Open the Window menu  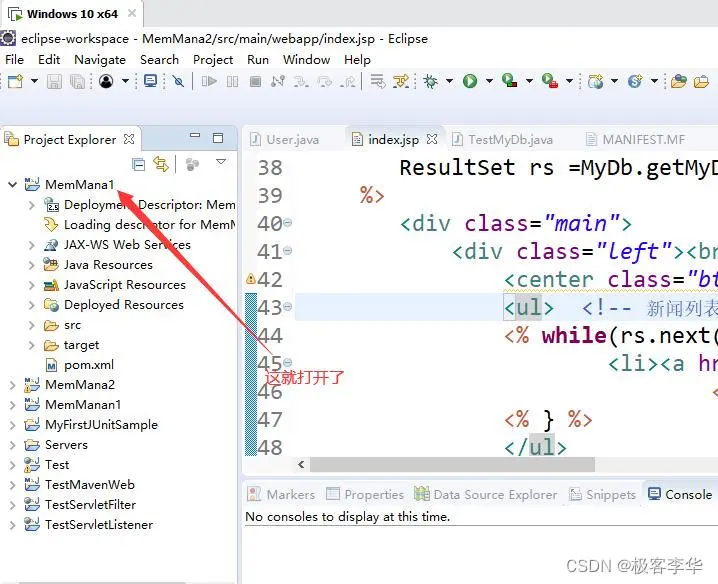point(306,60)
